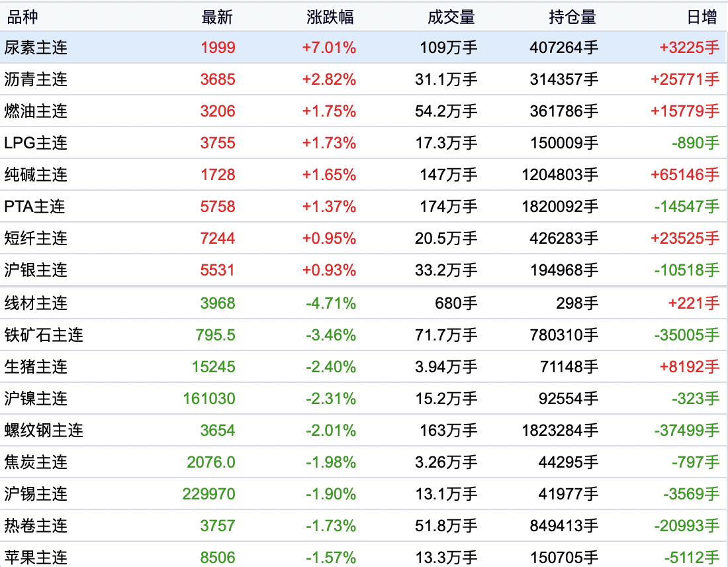Sort by the 日增 column header
The width and height of the screenshot is (728, 567).
pyautogui.click(x=703, y=17)
